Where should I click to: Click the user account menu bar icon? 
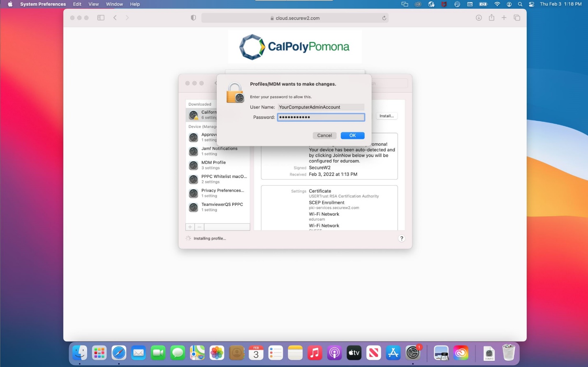tap(509, 4)
